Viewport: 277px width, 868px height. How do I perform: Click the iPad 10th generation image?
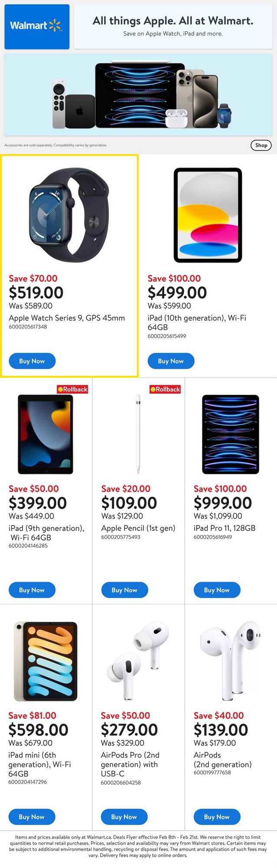208,216
